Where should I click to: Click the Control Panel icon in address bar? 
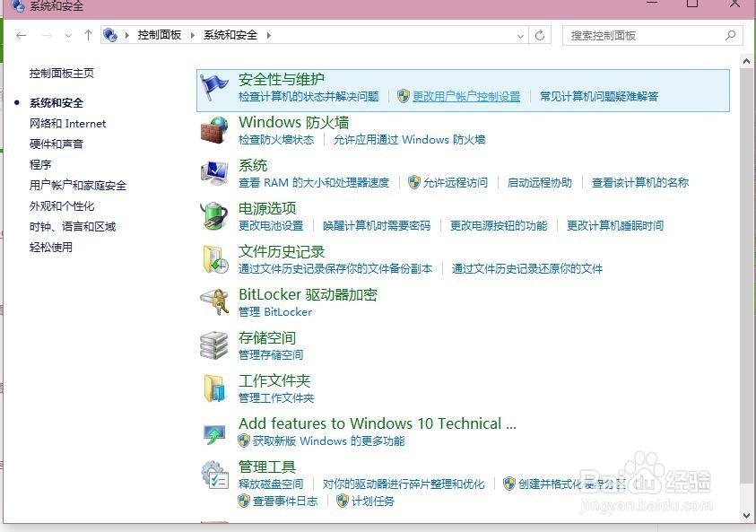pyautogui.click(x=110, y=35)
